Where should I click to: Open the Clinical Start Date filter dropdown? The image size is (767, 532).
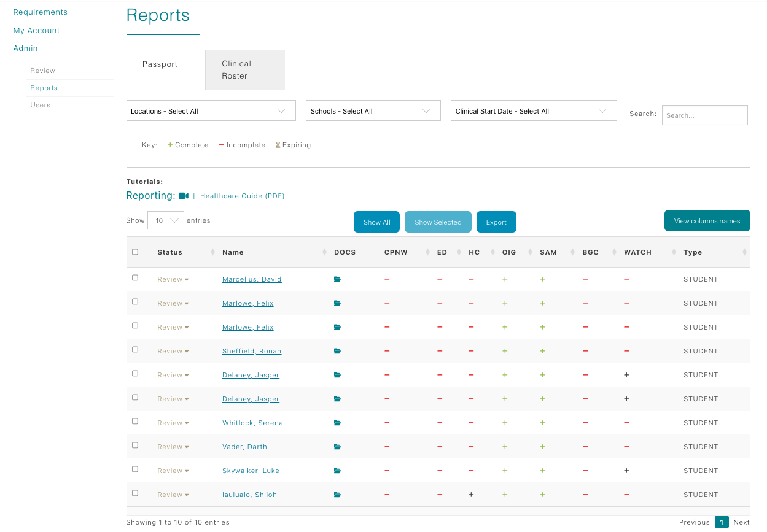(x=533, y=110)
